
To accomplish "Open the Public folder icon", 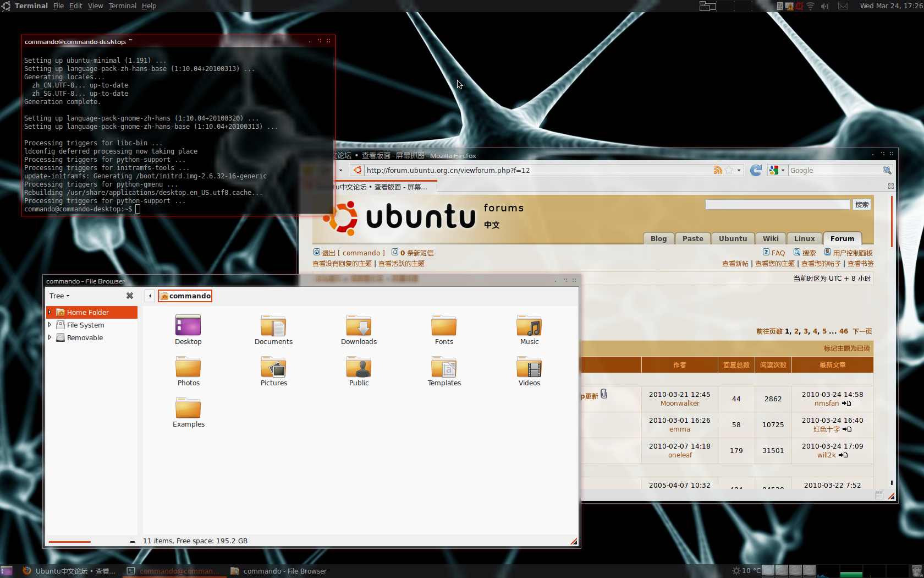I will tap(359, 367).
